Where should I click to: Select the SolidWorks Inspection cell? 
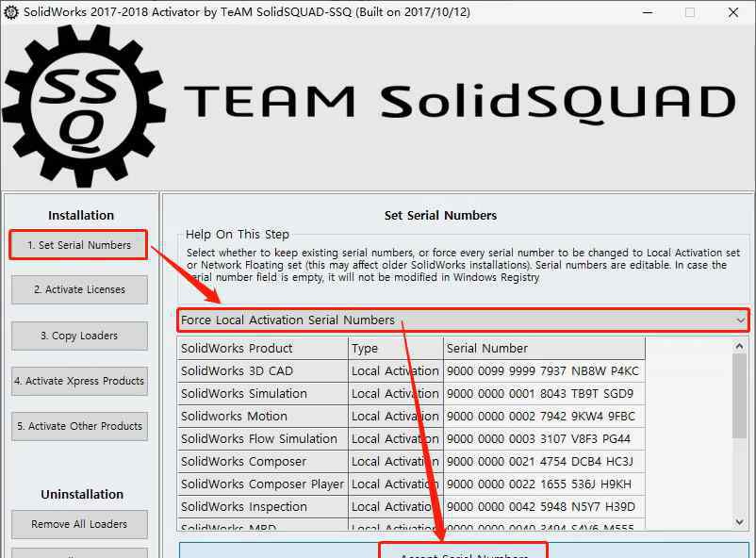point(263,507)
